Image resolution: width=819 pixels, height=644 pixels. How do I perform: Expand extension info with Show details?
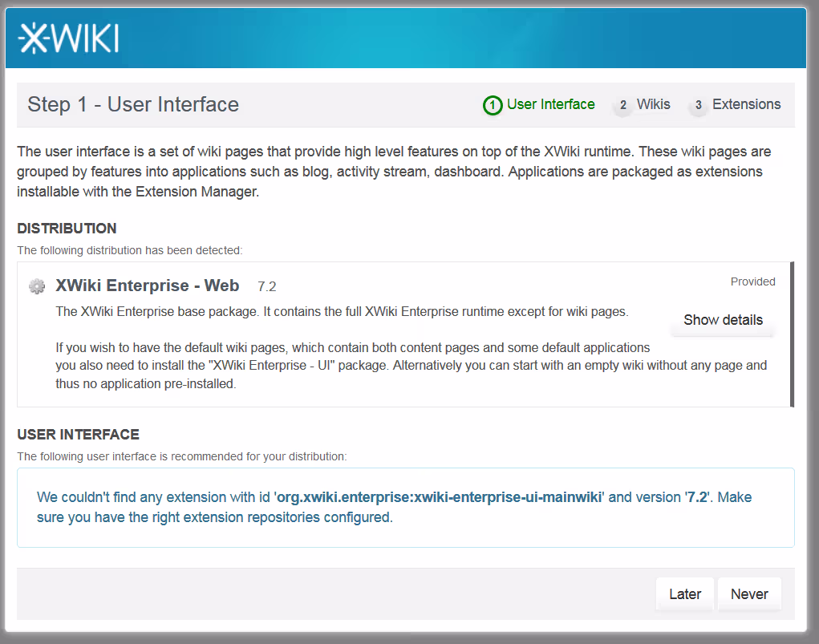[x=723, y=320]
